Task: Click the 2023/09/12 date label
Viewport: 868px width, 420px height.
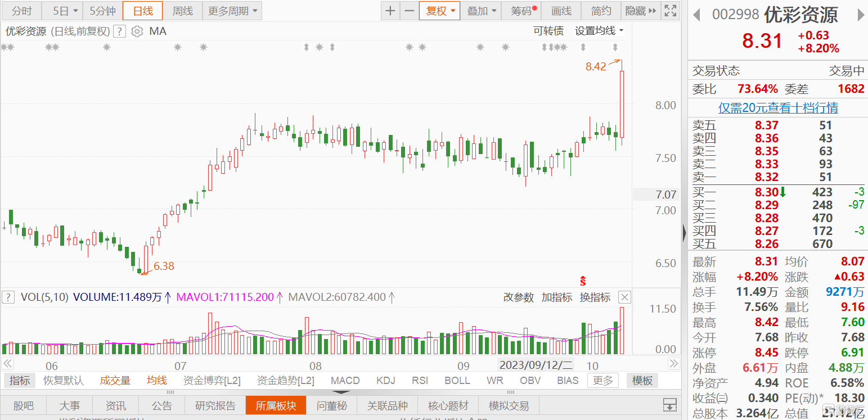Action: [x=536, y=365]
